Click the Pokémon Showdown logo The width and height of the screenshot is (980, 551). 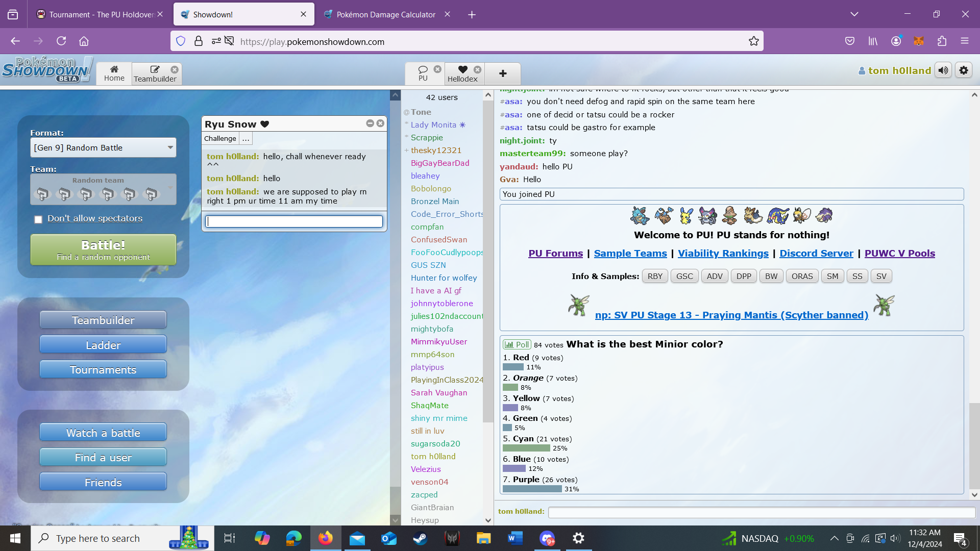(47, 70)
